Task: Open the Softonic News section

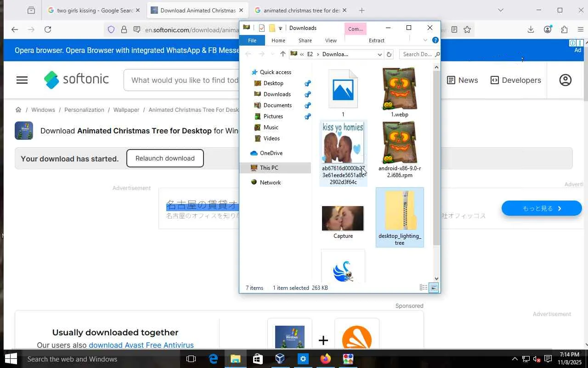Action: tap(462, 80)
